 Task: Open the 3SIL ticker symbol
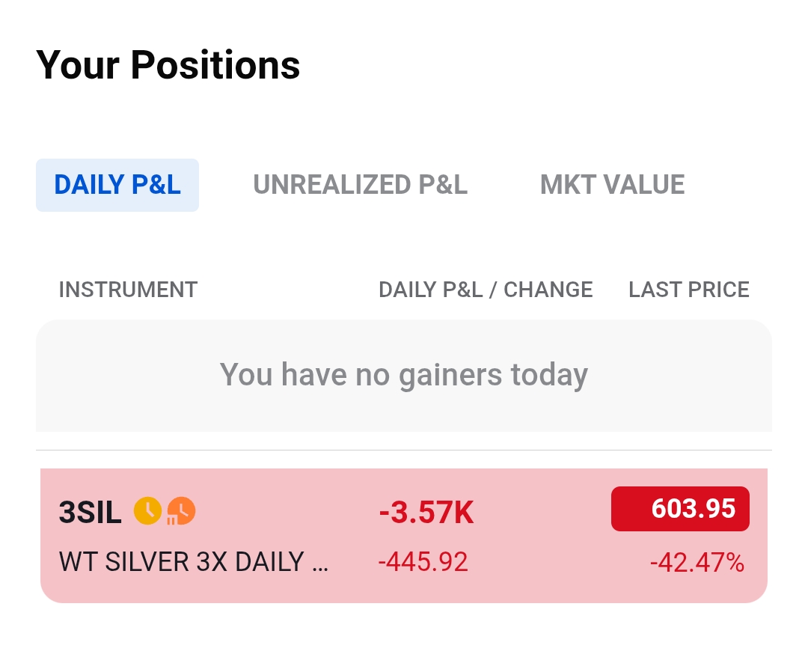(90, 513)
